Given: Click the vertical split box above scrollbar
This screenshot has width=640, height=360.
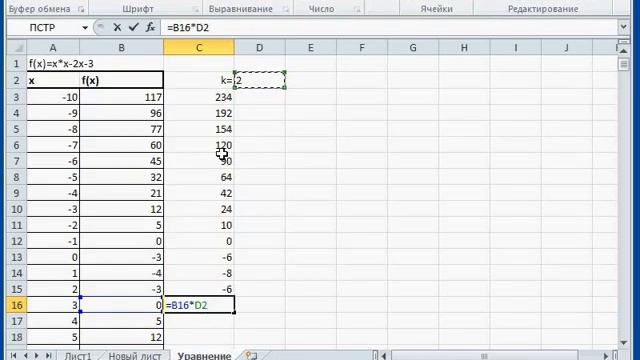Looking at the screenshot, I should coord(623,42).
